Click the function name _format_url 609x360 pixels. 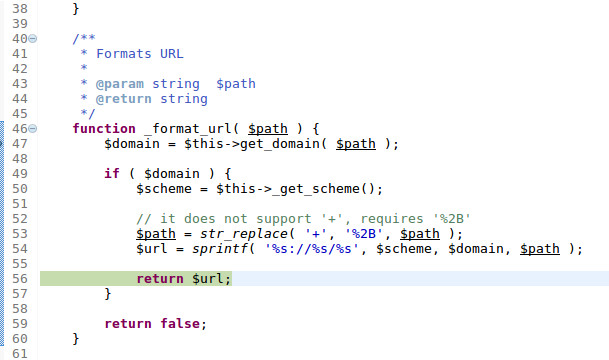click(x=187, y=129)
